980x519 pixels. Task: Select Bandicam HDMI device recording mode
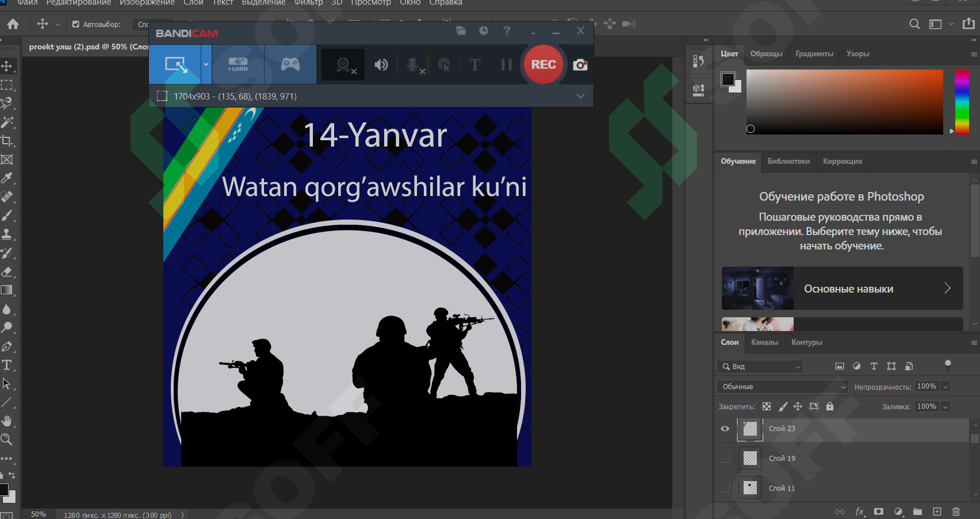click(238, 64)
